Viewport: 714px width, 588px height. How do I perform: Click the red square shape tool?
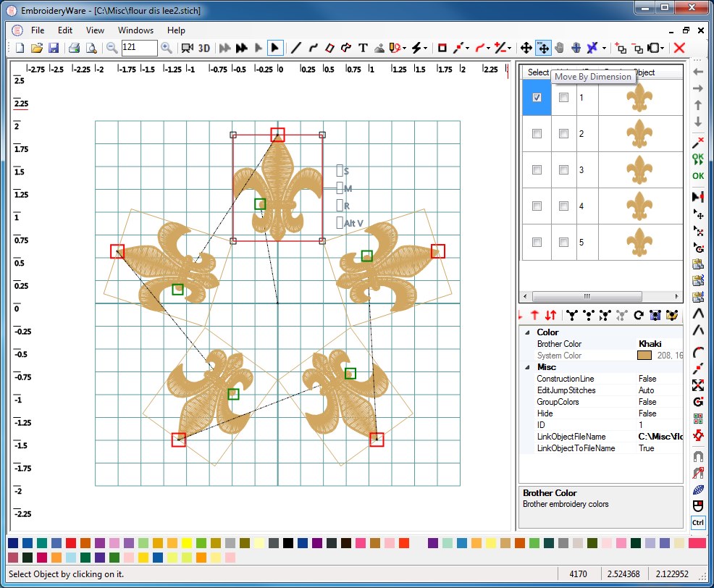(x=442, y=48)
